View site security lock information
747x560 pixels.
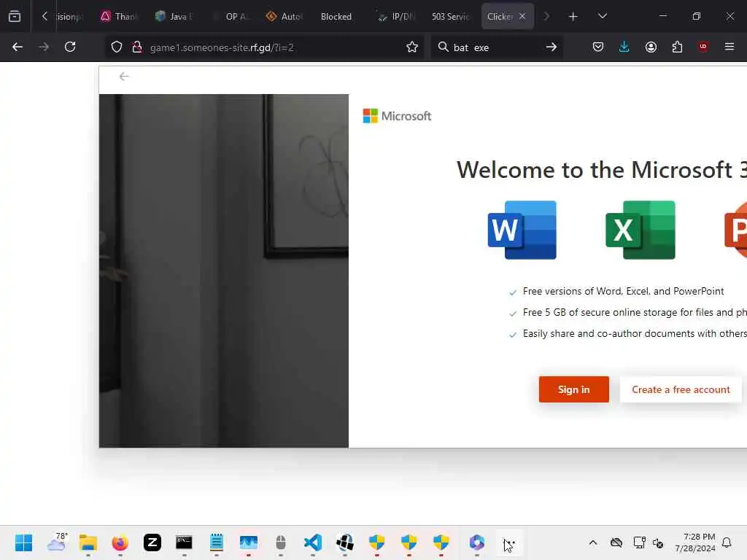click(137, 47)
